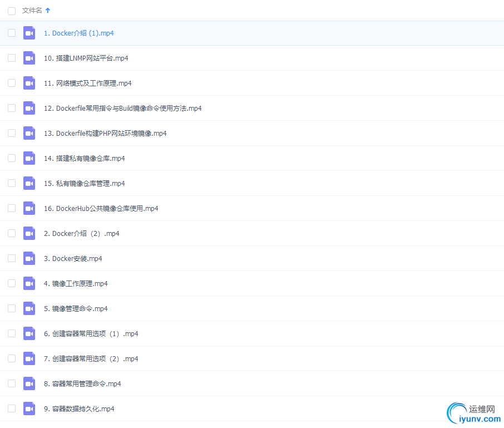Image resolution: width=504 pixels, height=428 pixels.
Task: Click the video icon for '14. 搭建私有镜像仓库.mp4'
Action: [x=29, y=158]
